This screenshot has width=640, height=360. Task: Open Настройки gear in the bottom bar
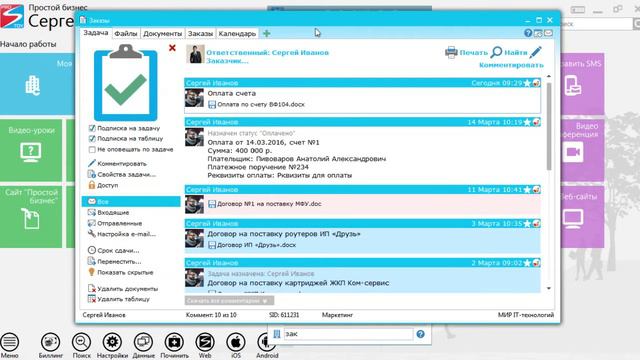pyautogui.click(x=112, y=346)
